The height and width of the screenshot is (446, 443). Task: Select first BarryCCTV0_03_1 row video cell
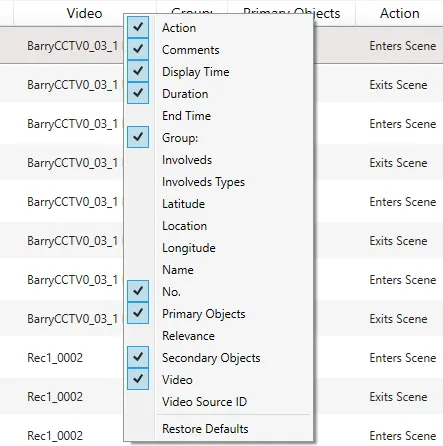click(x=72, y=46)
